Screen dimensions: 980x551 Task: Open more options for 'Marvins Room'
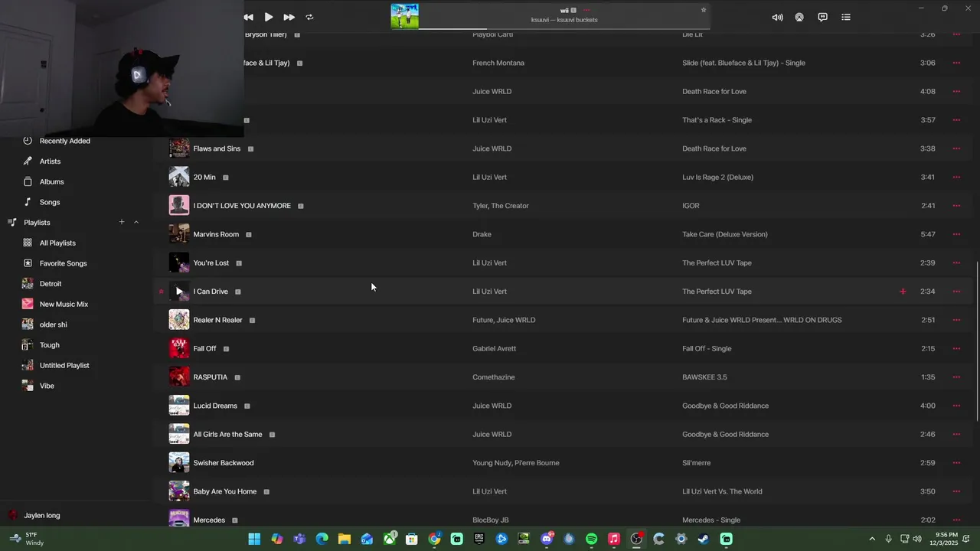pos(956,234)
